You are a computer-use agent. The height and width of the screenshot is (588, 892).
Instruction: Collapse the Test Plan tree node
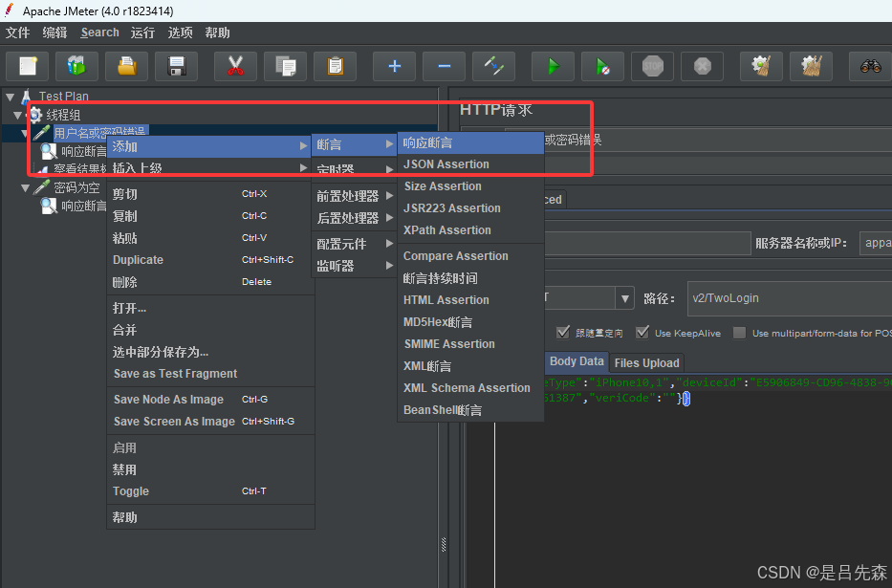click(x=11, y=97)
